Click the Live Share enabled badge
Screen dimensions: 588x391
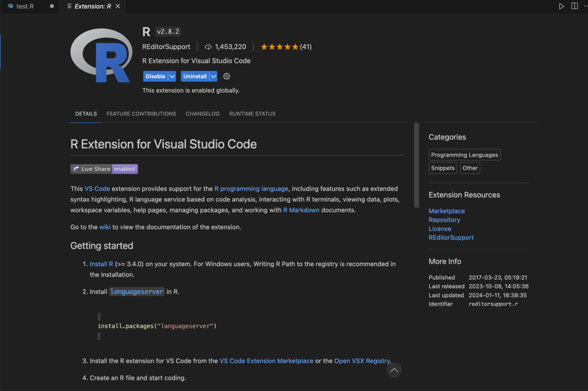pos(104,169)
